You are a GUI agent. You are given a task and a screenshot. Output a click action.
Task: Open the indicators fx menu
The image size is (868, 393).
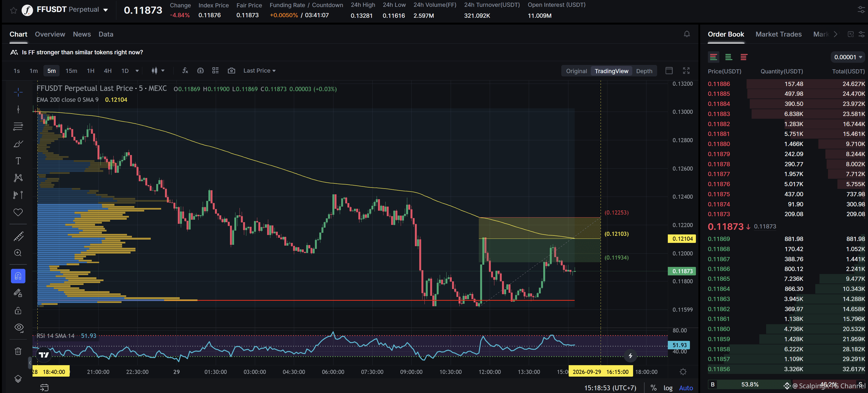(x=185, y=70)
